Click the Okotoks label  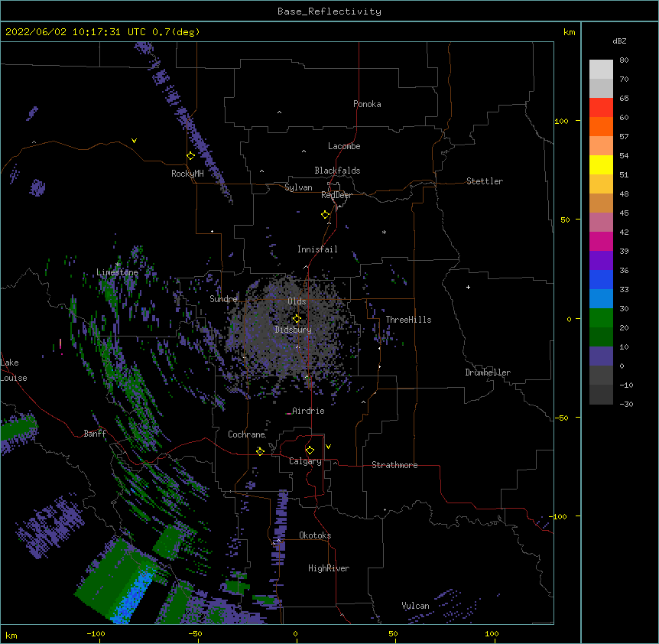point(315,535)
